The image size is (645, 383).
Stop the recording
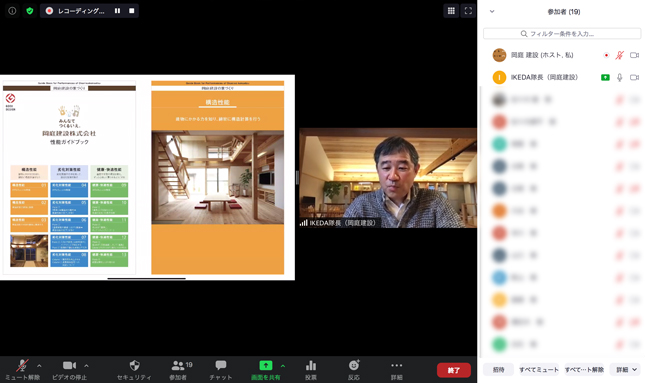(x=132, y=11)
